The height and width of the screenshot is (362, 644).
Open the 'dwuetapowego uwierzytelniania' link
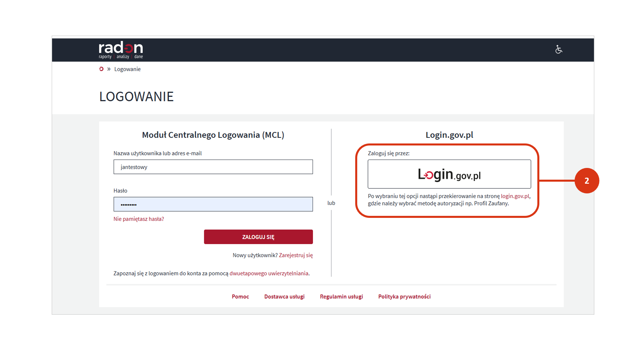[269, 273]
